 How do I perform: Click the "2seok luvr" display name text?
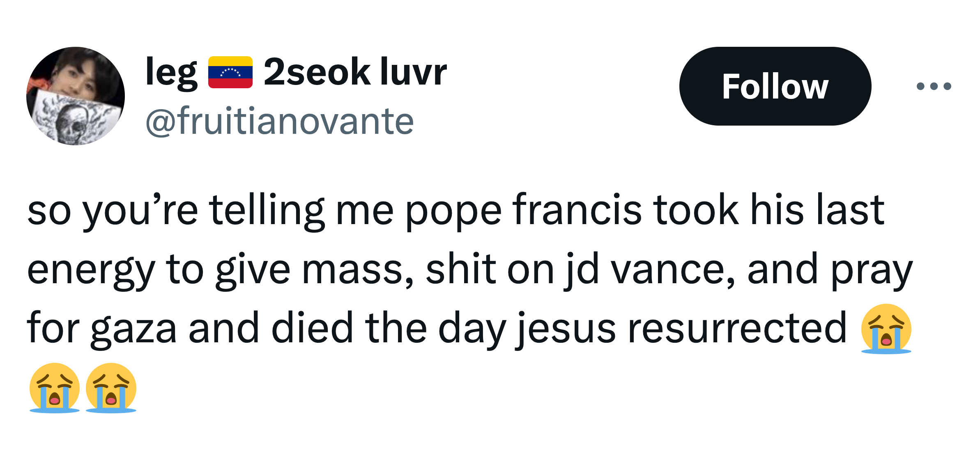(355, 72)
